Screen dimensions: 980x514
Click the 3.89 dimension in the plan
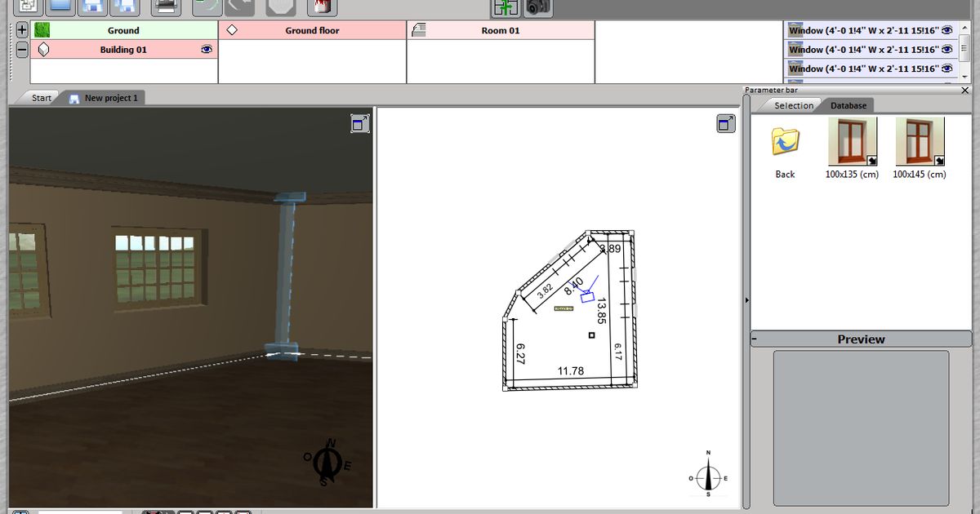610,249
